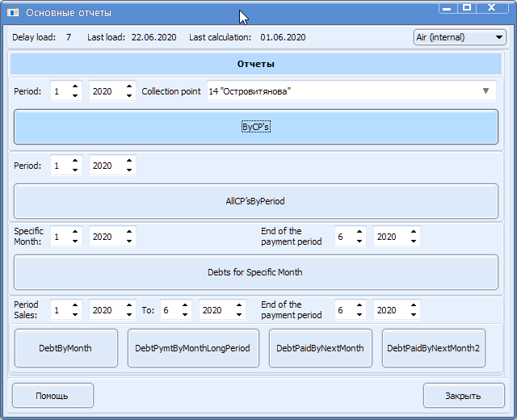
Task: Click the Collection point text field
Action: (x=339, y=91)
